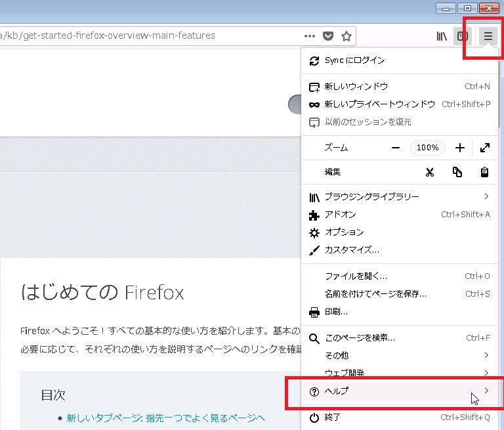Toggle the sidebar toolbar icon
This screenshot has height=430, width=504.
click(x=462, y=36)
